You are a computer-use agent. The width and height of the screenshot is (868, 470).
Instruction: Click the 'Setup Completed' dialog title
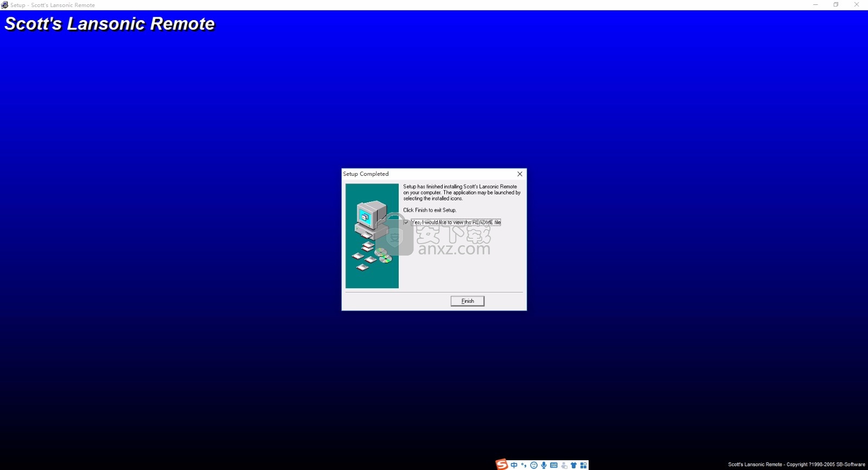tap(366, 174)
